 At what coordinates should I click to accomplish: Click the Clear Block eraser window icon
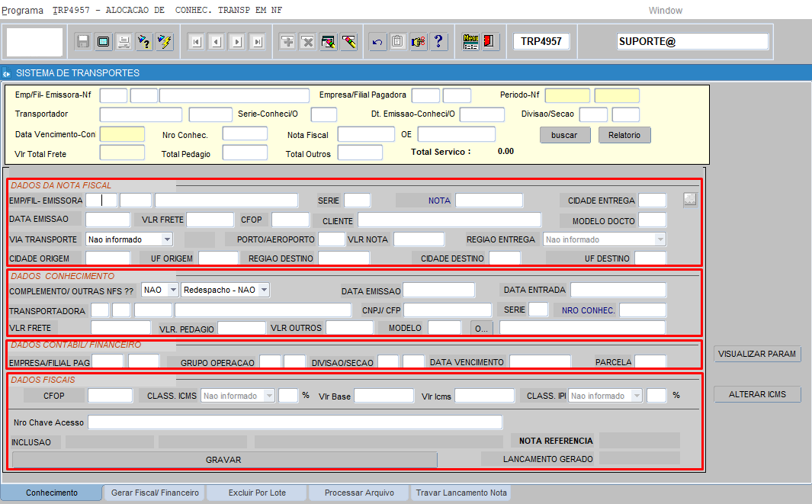click(x=329, y=41)
